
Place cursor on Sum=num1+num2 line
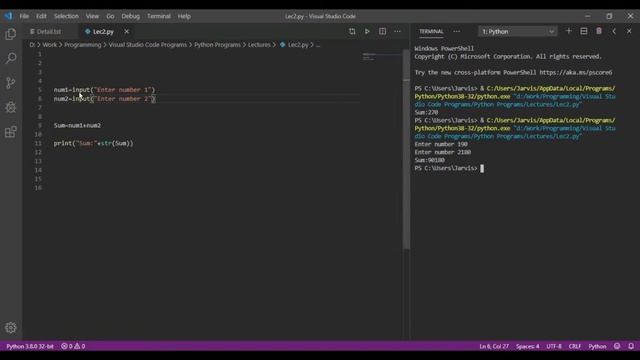(78, 125)
